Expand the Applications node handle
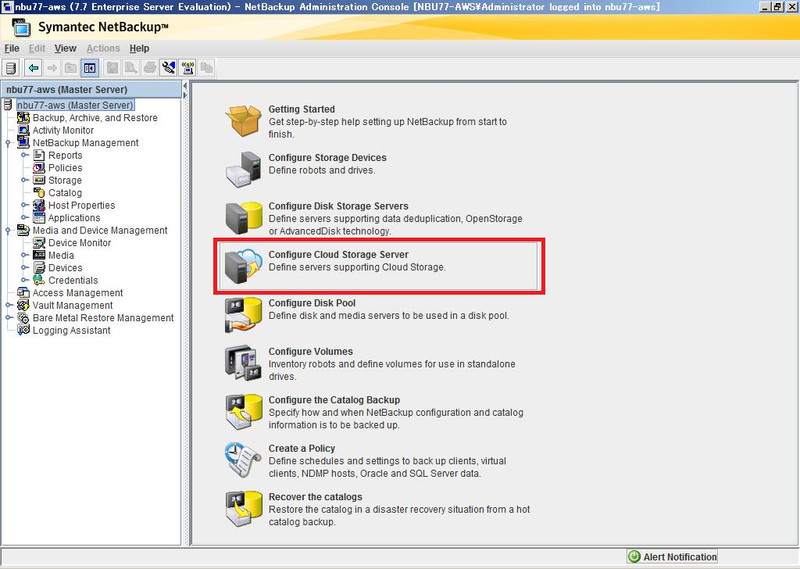This screenshot has height=569, width=800. tap(24, 218)
